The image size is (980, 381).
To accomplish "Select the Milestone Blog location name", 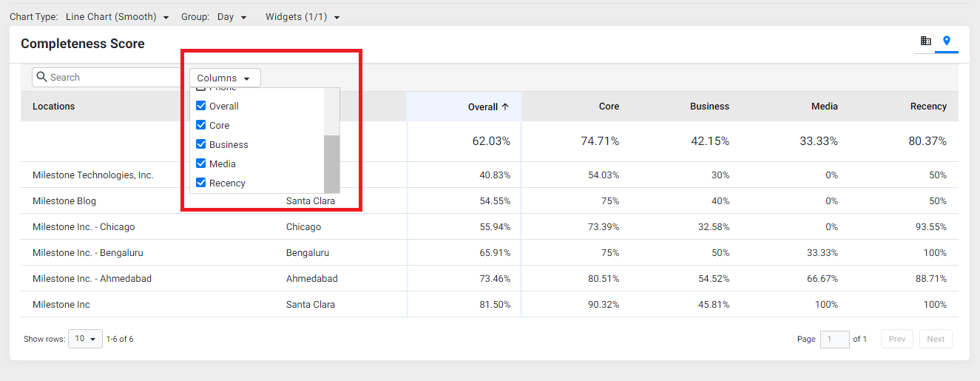I will point(64,201).
